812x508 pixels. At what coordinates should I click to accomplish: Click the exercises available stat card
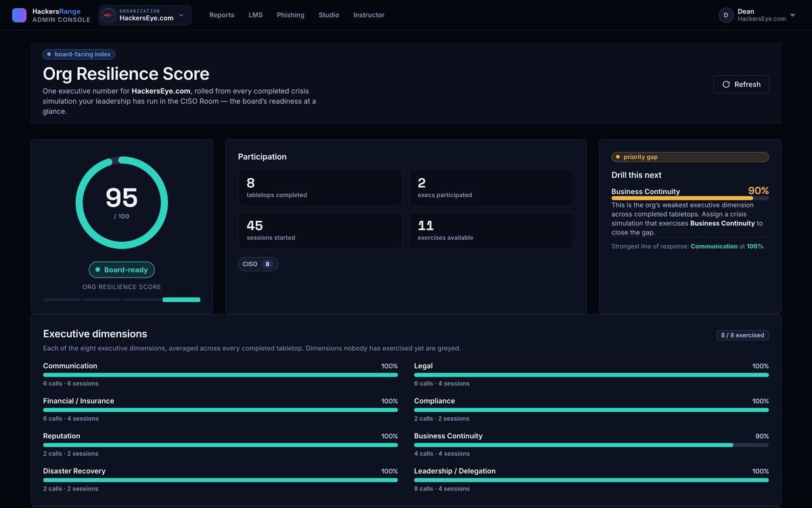point(491,231)
